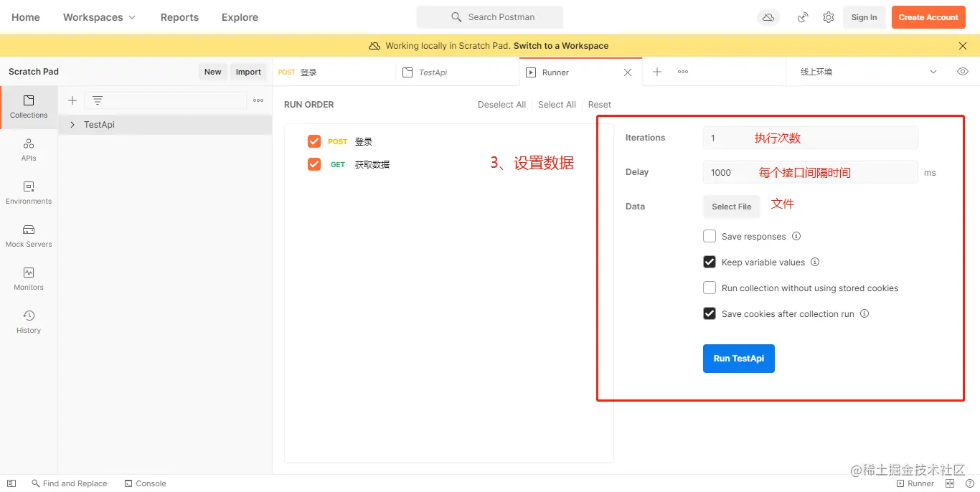Screen dimensions: 980x492
Task: Disable the Keep variable values checkbox
Action: pyautogui.click(x=710, y=262)
